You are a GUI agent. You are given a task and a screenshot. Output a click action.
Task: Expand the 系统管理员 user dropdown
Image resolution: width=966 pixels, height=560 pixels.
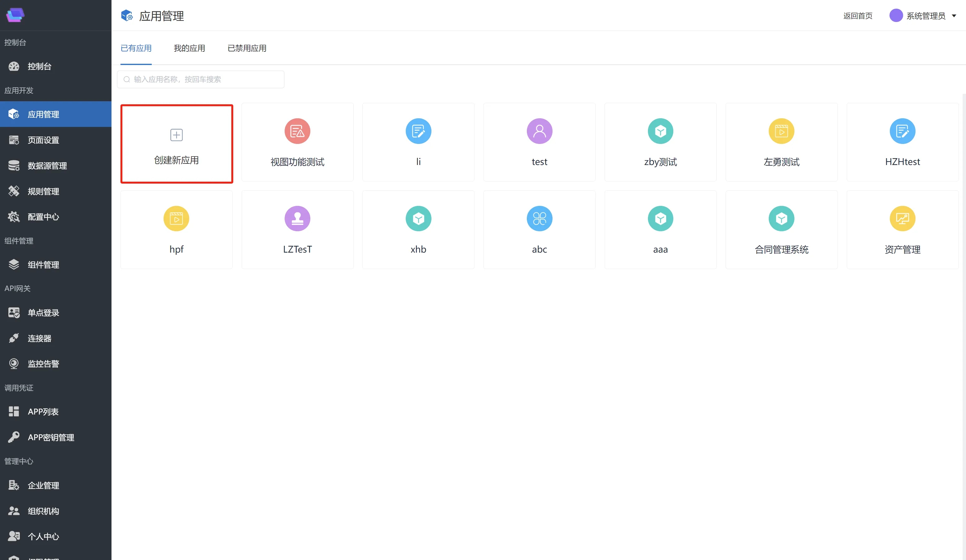(954, 16)
